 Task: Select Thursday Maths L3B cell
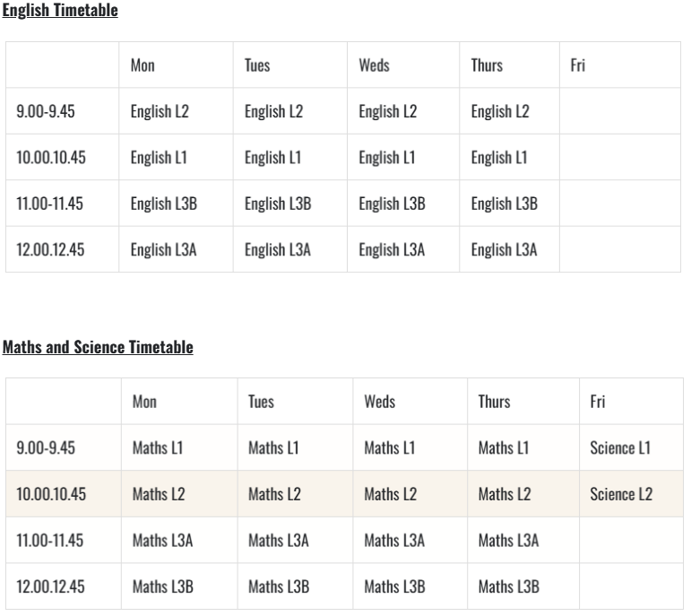tap(508, 586)
